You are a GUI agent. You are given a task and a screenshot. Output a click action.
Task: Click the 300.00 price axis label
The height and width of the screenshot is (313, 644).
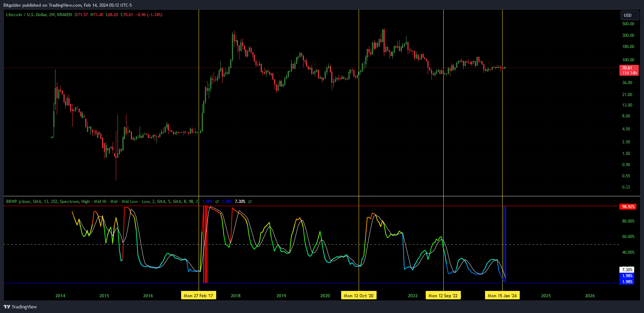coord(628,35)
